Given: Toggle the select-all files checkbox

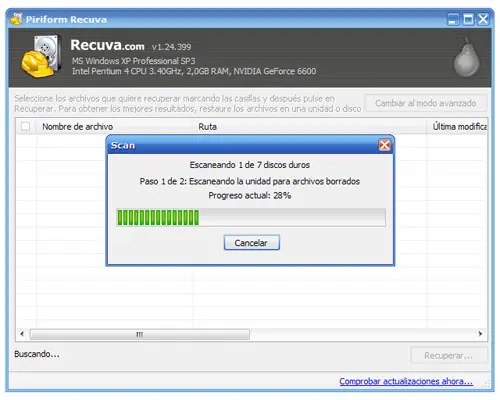Looking at the screenshot, I should pyautogui.click(x=25, y=127).
